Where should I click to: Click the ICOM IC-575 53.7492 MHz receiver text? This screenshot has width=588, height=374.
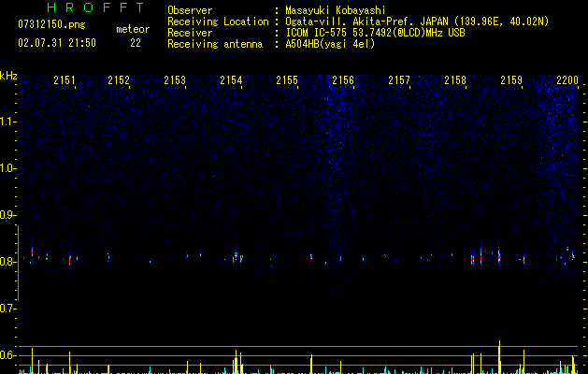click(375, 33)
